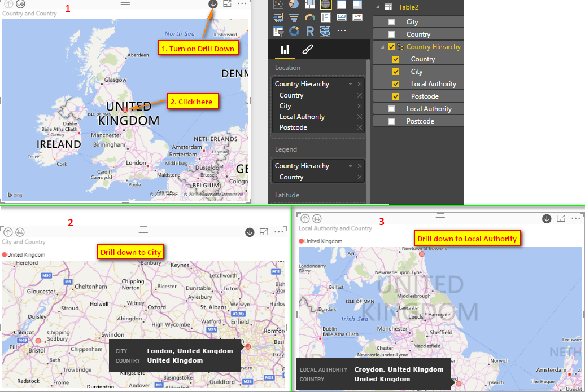The height and width of the screenshot is (392, 585).
Task: Switch to the Format (paintbrush) tab
Action: point(307,49)
